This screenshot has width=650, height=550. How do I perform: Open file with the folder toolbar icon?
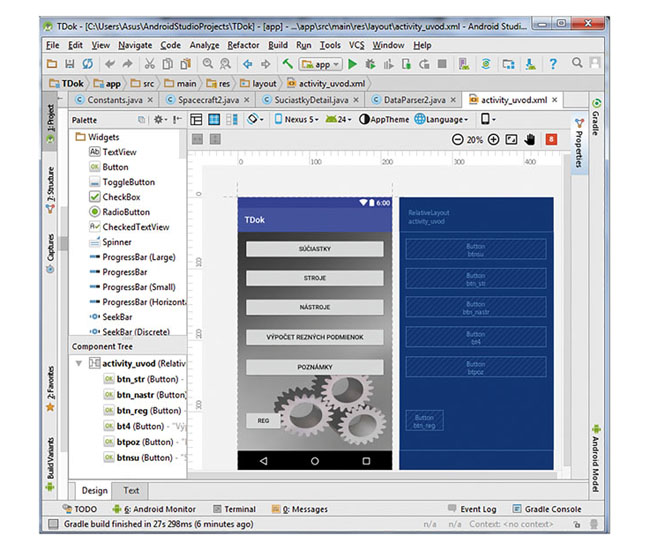52,64
